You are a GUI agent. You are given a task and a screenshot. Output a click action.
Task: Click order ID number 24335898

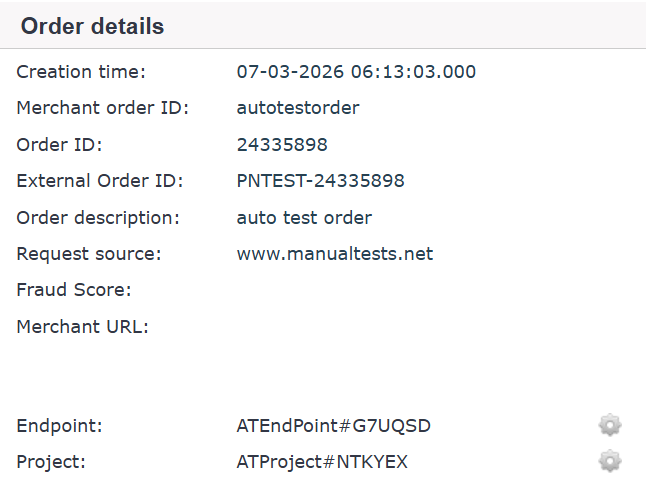tap(282, 145)
